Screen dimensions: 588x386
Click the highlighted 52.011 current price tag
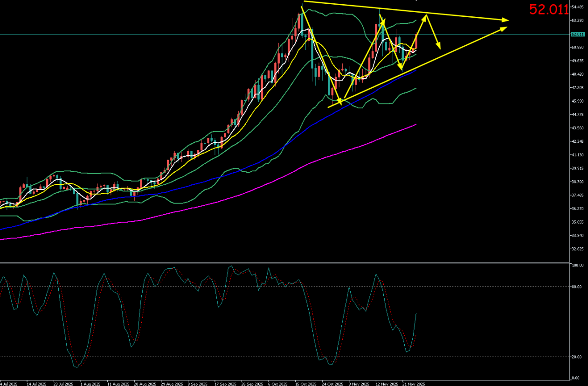pos(577,34)
